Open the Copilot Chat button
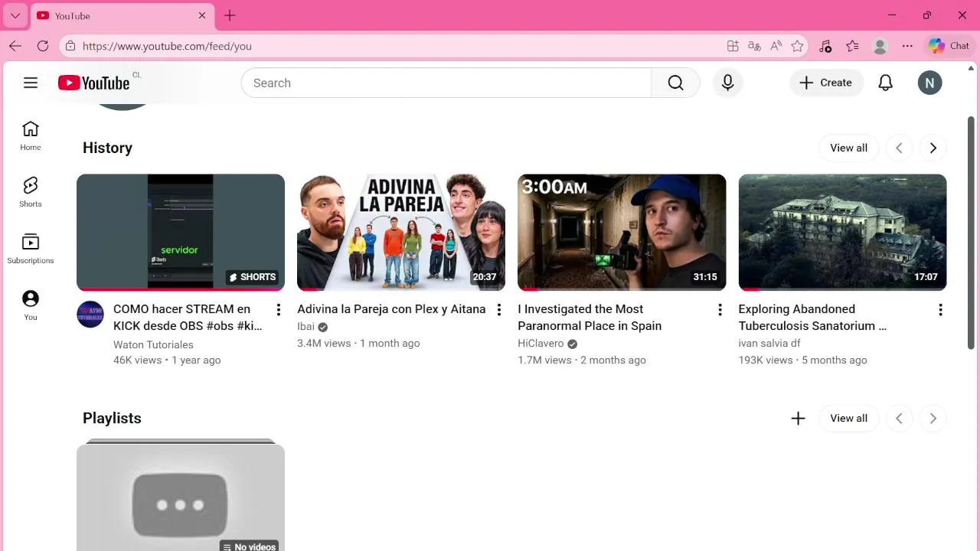980x551 pixels. 949,46
